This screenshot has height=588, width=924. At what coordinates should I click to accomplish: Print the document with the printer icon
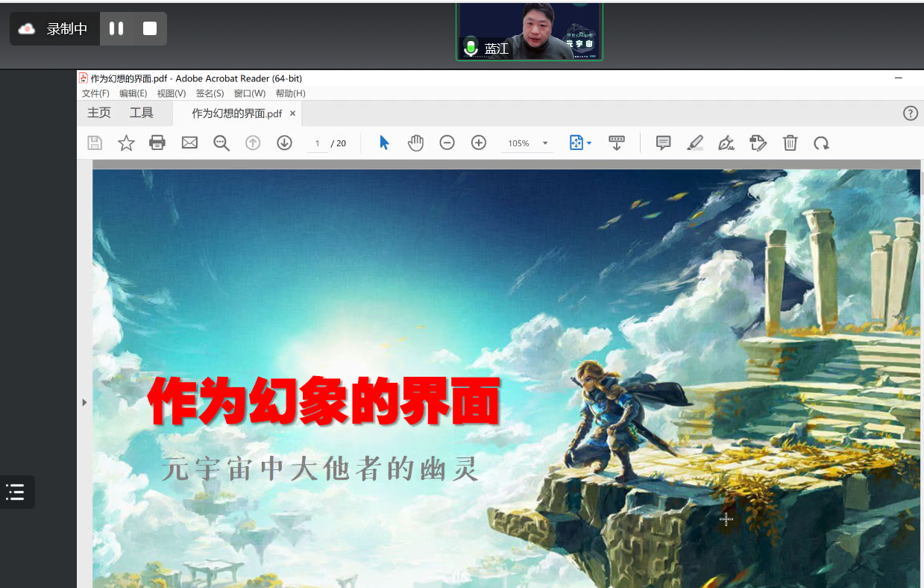point(157,143)
